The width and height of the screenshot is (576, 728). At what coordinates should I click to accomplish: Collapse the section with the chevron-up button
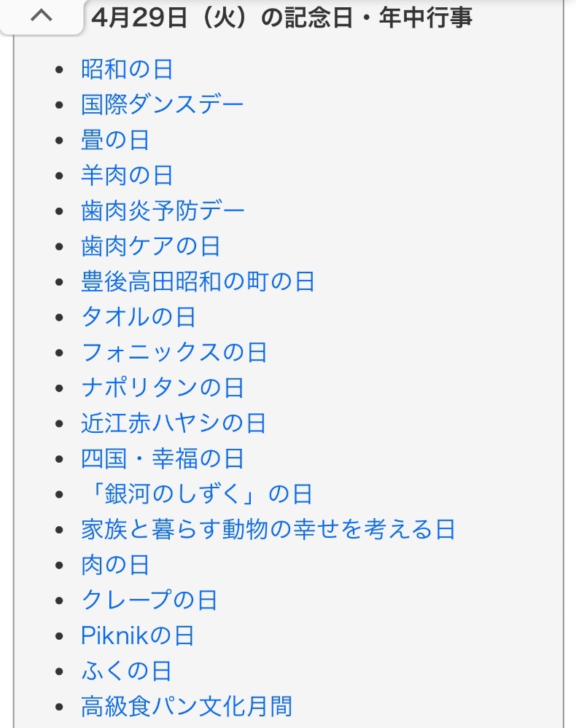(41, 16)
